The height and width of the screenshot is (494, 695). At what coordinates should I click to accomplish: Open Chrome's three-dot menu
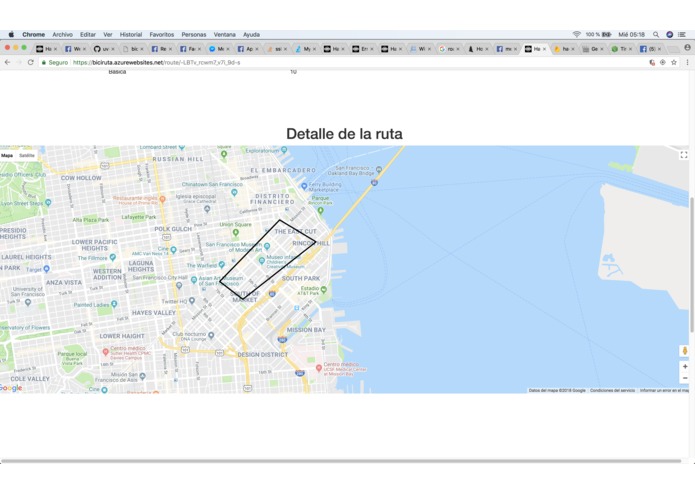coord(687,62)
